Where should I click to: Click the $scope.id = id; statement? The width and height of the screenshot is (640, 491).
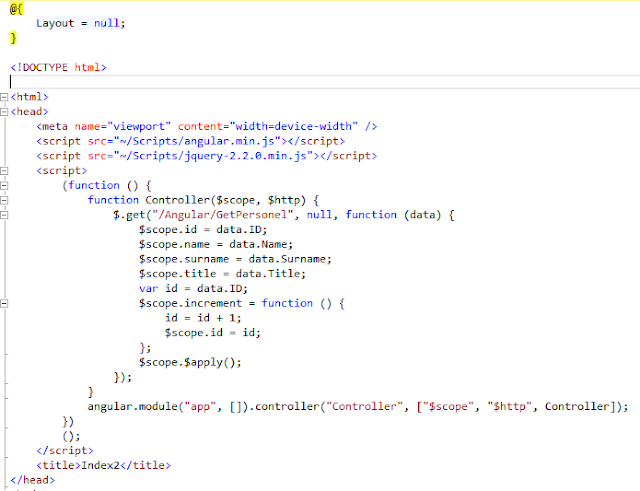(x=213, y=333)
